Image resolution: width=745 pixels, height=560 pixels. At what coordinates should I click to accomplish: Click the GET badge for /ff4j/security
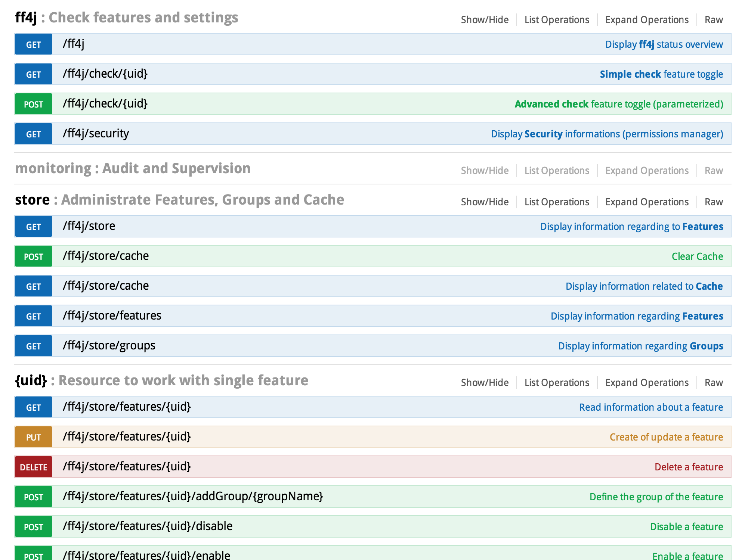point(33,134)
